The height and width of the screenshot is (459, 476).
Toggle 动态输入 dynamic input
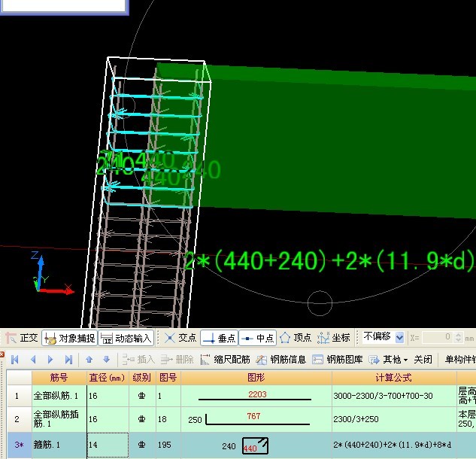coord(126,338)
